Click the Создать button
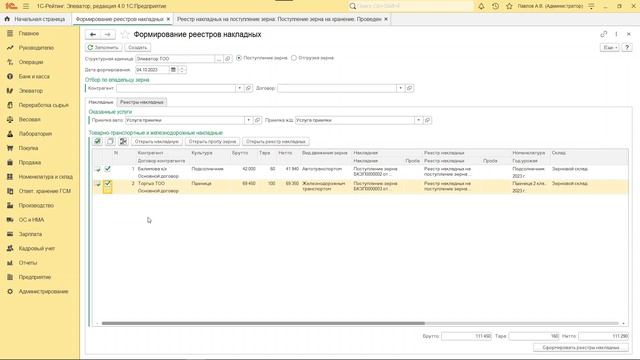Viewport: 640px width, 360px height. pyautogui.click(x=138, y=48)
